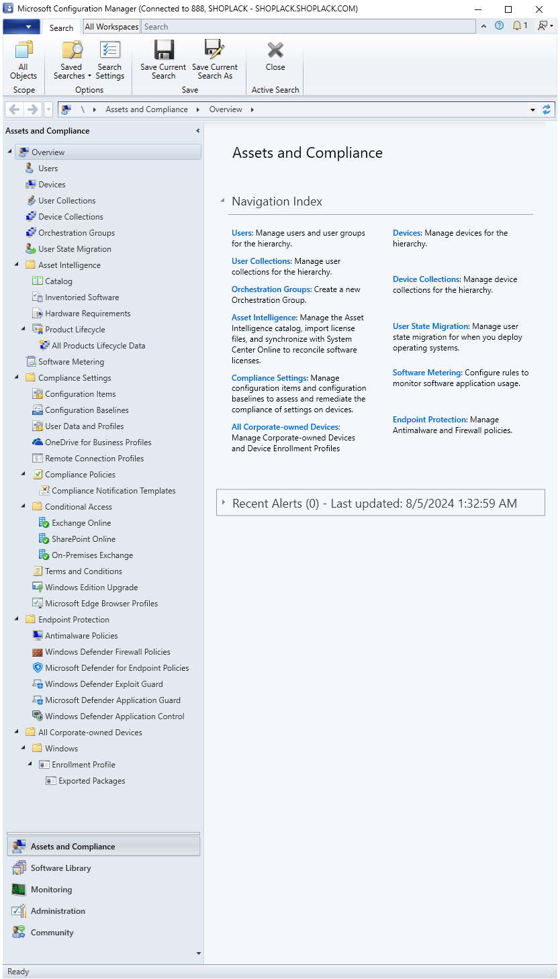Select Inventoried Software in the tree
Viewport: 560px width, 979px height.
[x=82, y=297]
